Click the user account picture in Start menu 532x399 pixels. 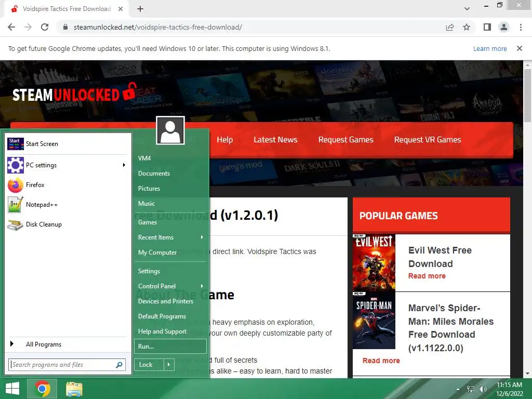170,130
